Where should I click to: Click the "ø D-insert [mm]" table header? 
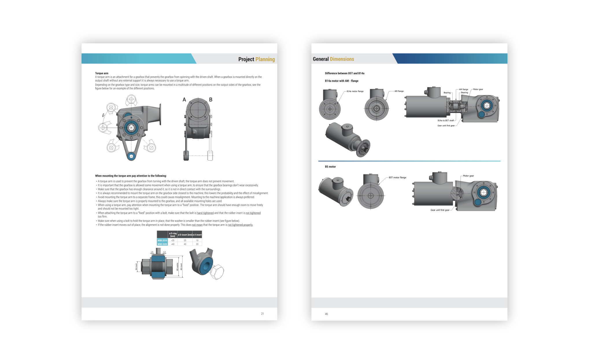click(x=185, y=235)
